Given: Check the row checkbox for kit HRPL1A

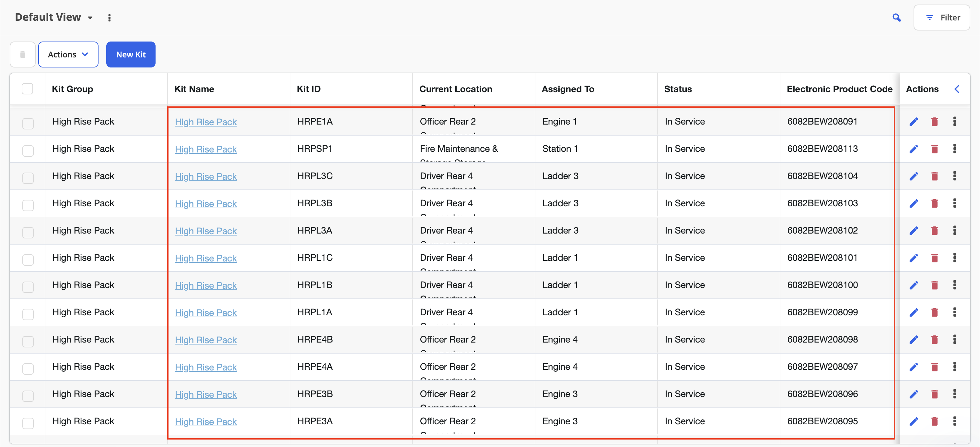Looking at the screenshot, I should click(x=28, y=314).
